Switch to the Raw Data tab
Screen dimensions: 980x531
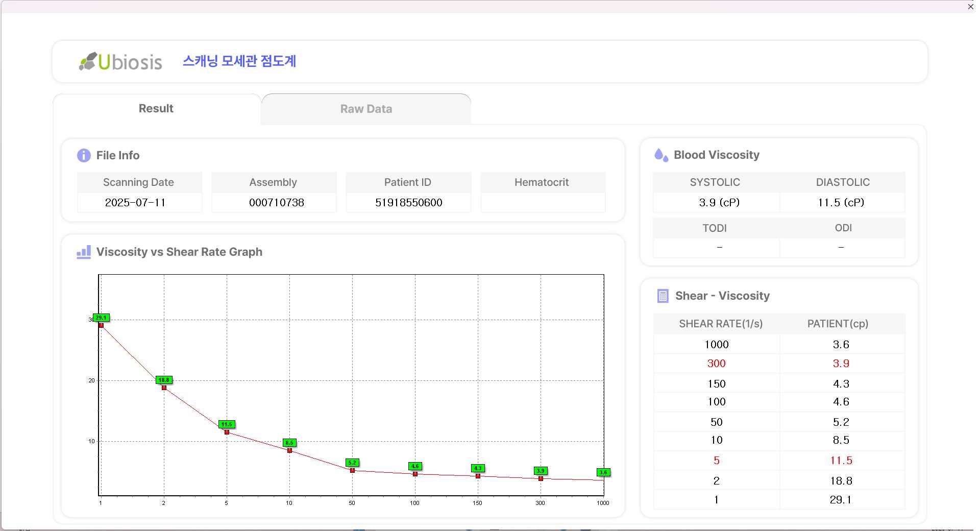click(366, 109)
